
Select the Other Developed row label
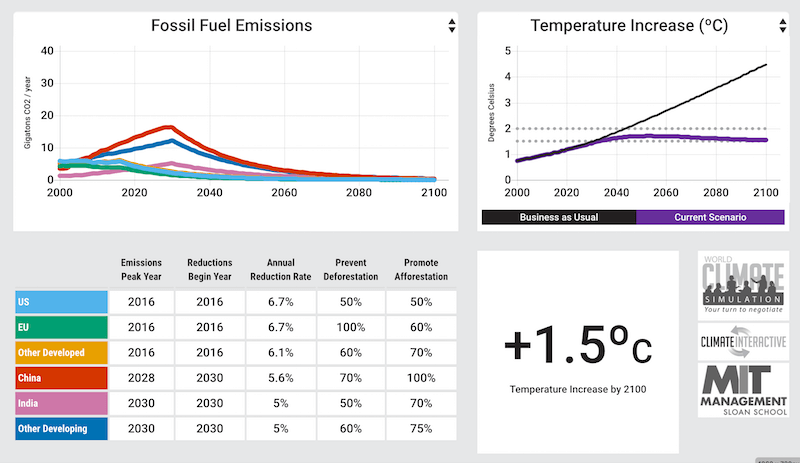[x=61, y=353]
